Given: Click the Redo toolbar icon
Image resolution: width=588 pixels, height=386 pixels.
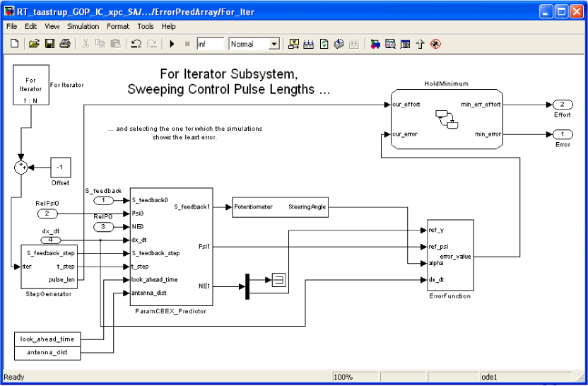Looking at the screenshot, I should (151, 44).
